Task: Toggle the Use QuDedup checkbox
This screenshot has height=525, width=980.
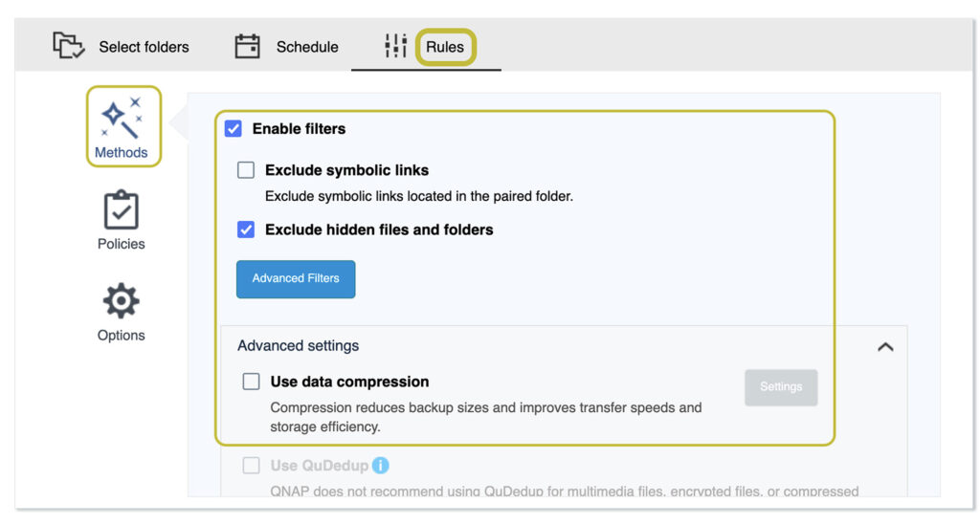Action: pos(251,466)
